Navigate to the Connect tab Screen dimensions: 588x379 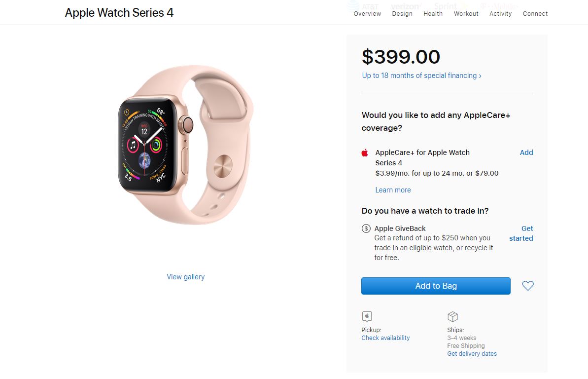click(x=535, y=14)
